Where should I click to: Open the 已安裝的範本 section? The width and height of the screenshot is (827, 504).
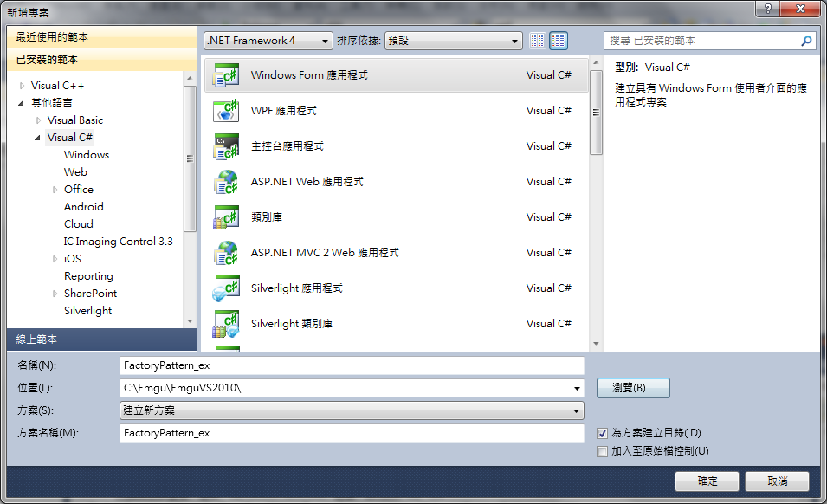point(102,60)
